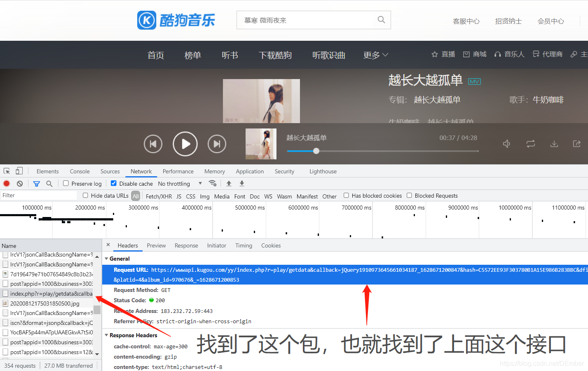The image size is (588, 371).
Task: Click the 会员中心 link
Action: pyautogui.click(x=551, y=21)
